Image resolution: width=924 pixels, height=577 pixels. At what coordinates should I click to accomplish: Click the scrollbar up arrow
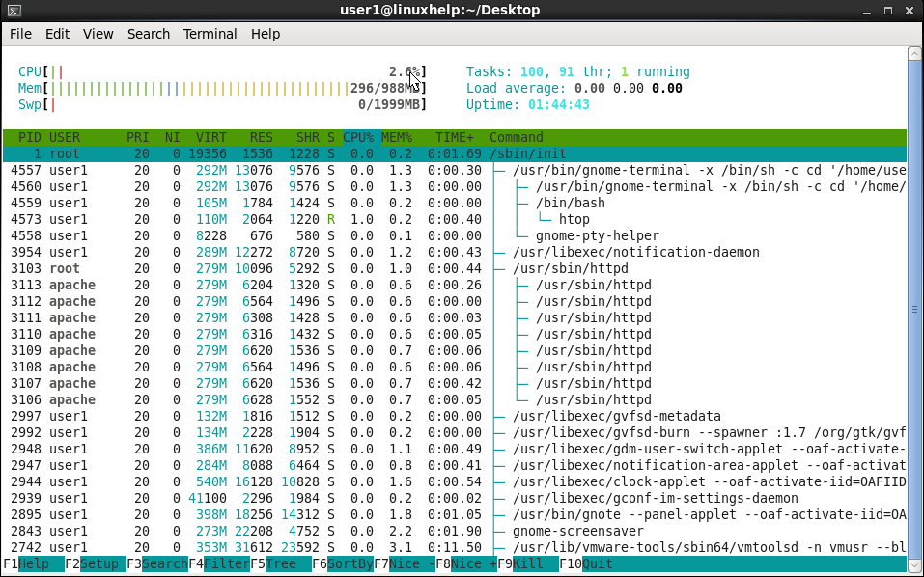[x=914, y=54]
